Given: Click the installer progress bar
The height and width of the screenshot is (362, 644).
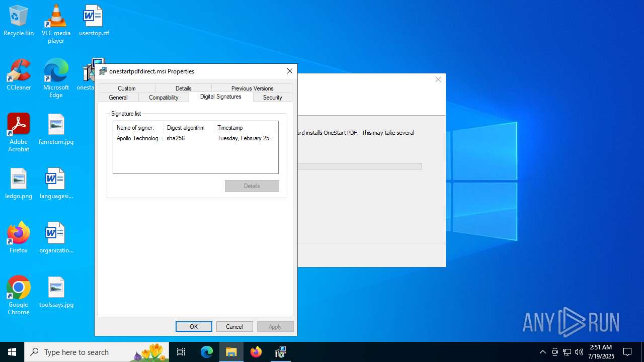Looking at the screenshot, I should (x=359, y=166).
